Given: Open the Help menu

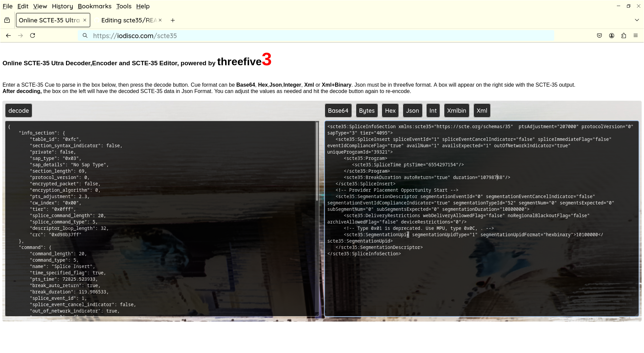Looking at the screenshot, I should [143, 6].
